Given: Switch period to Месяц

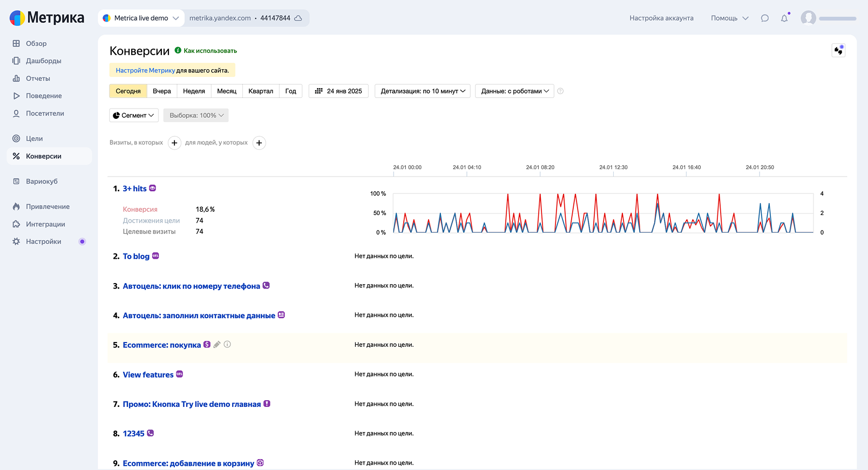Looking at the screenshot, I should [227, 91].
